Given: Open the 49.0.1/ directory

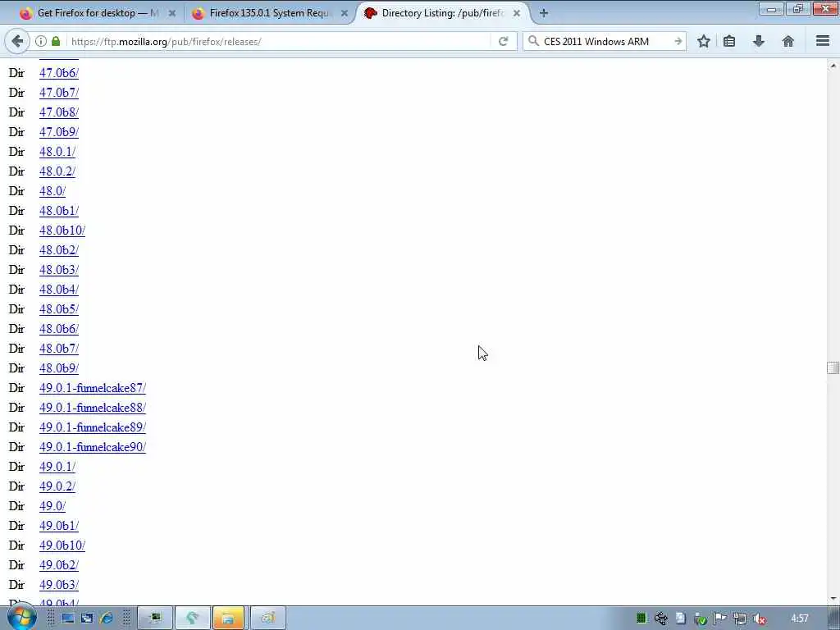Looking at the screenshot, I should 57,467.
